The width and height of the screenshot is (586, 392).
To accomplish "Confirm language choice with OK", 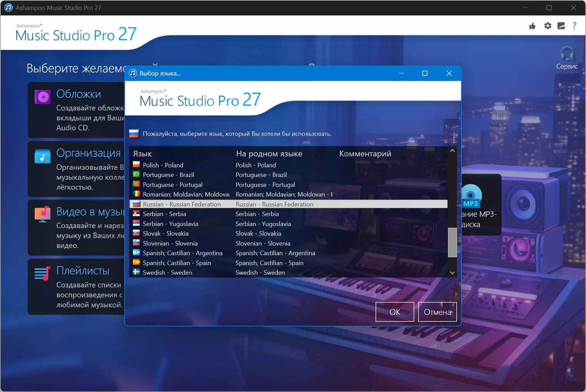I will [395, 312].
